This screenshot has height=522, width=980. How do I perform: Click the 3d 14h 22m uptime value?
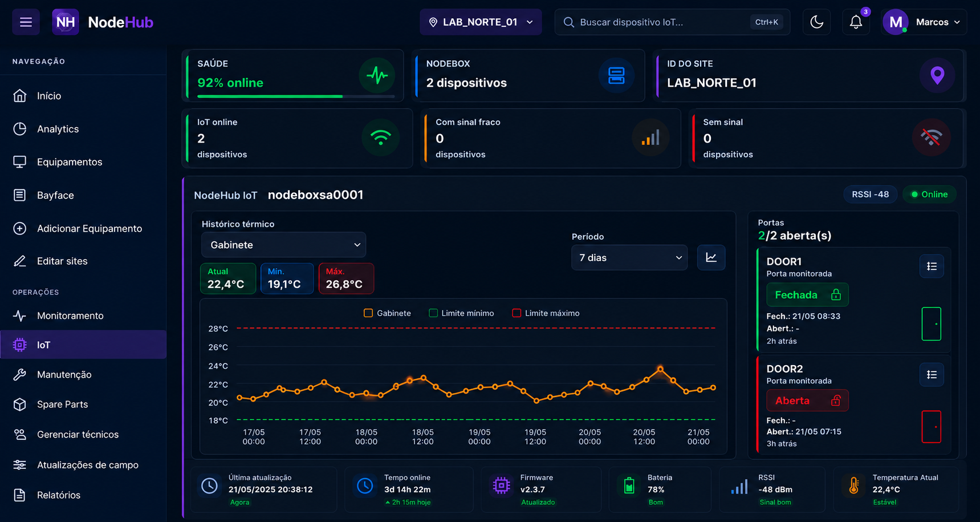(407, 489)
